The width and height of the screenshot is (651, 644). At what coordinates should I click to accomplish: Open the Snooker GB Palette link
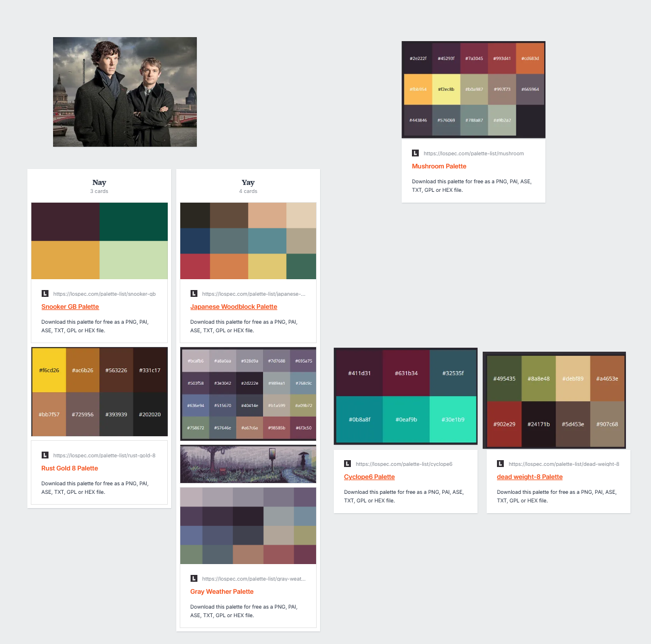[x=70, y=307]
